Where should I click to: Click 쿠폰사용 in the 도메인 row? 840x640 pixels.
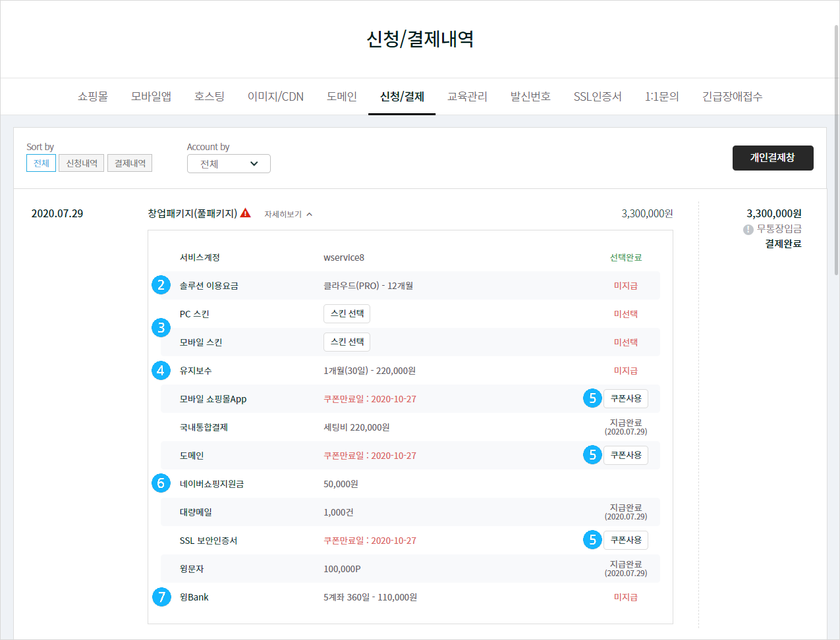[626, 456]
